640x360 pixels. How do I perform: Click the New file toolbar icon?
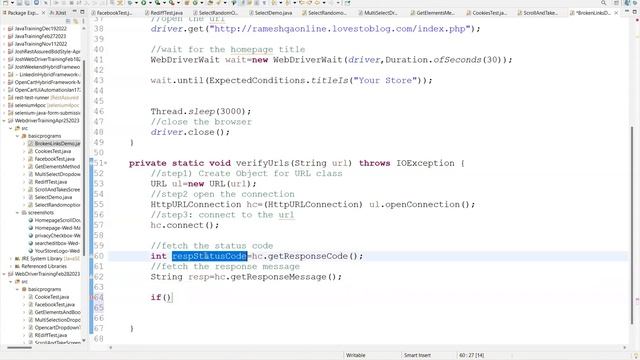[x=5, y=3]
